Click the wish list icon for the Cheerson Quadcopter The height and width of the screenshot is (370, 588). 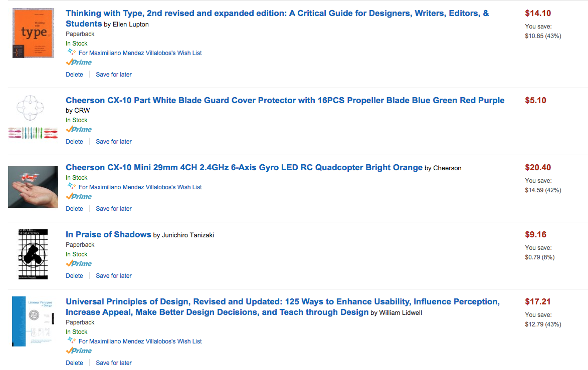pyautogui.click(x=71, y=186)
